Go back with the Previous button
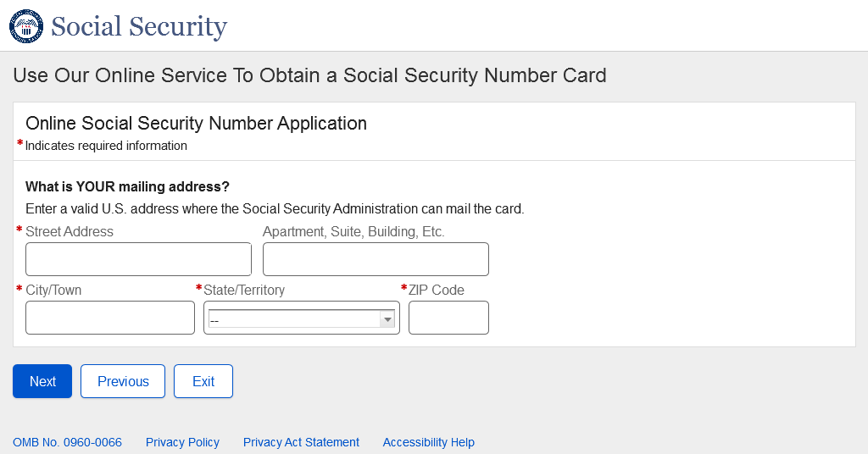Viewport: 868px width, 454px height. click(123, 381)
